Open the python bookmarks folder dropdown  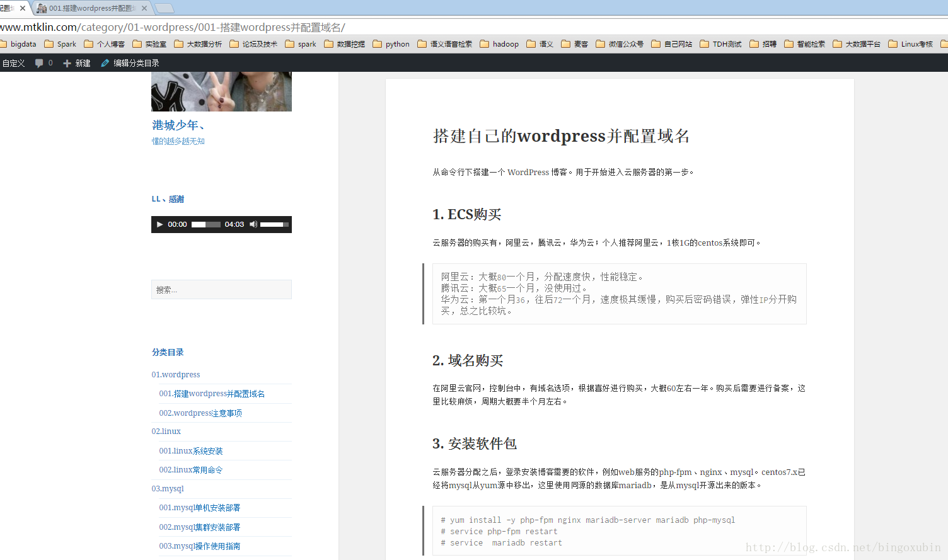(x=391, y=43)
